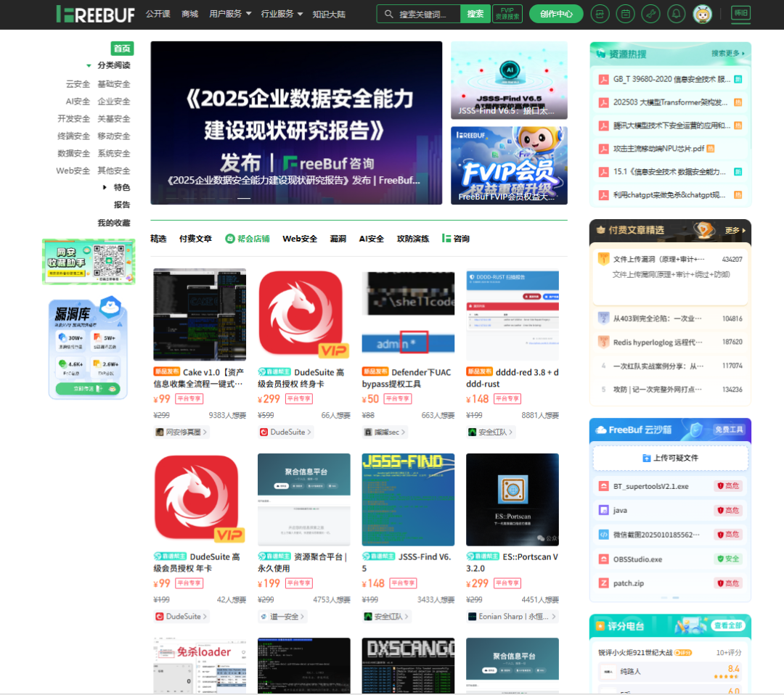Open the Cake v1.0 product thumbnail
784x695 pixels.
point(200,314)
